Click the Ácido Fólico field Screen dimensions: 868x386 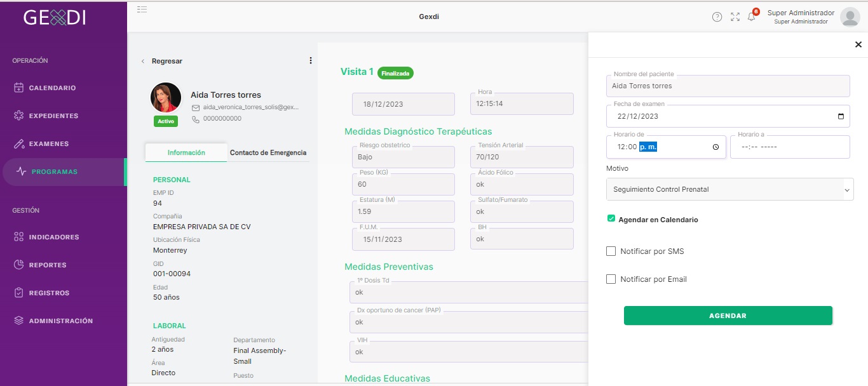pyautogui.click(x=522, y=184)
